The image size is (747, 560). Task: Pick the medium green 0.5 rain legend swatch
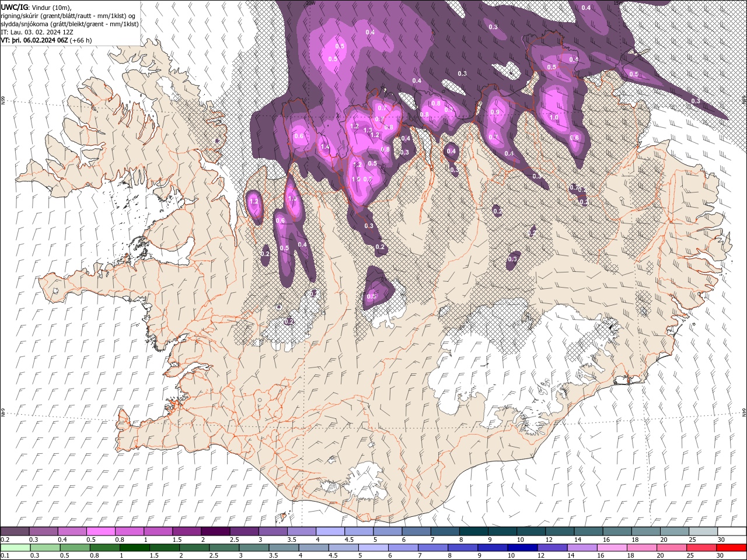click(x=75, y=548)
